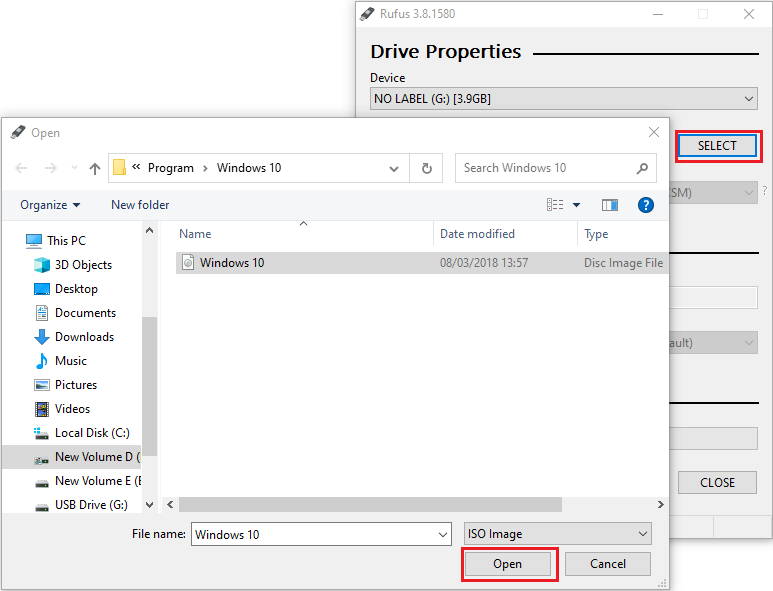This screenshot has width=773, height=591.
Task: Open the view options dropdown arrow
Action: pyautogui.click(x=576, y=205)
